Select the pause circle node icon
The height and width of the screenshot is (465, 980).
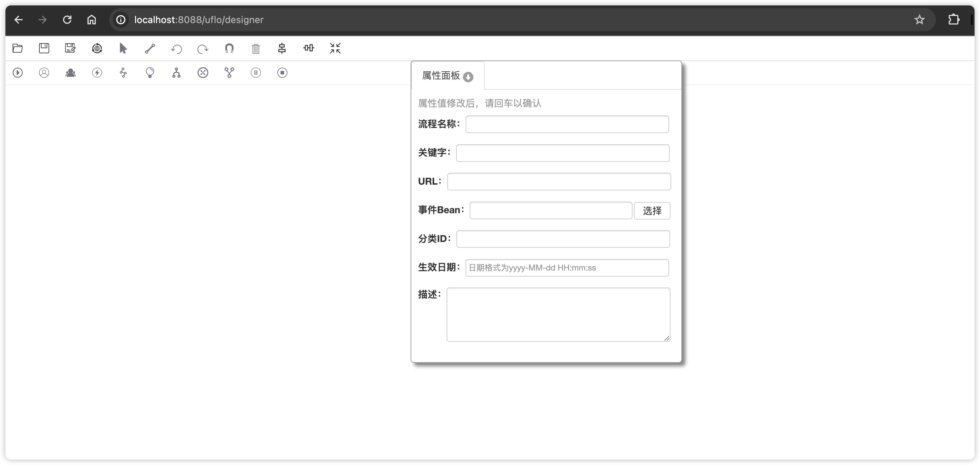pyautogui.click(x=256, y=73)
